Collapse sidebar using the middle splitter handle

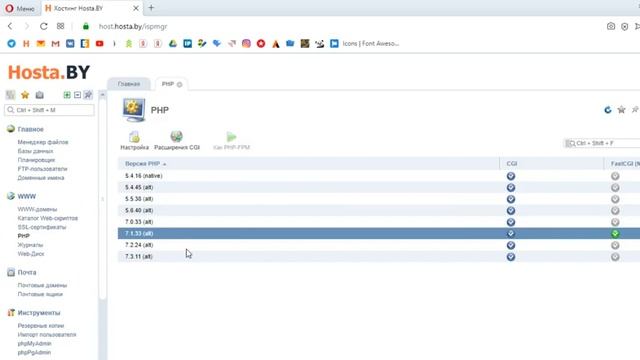(102, 199)
